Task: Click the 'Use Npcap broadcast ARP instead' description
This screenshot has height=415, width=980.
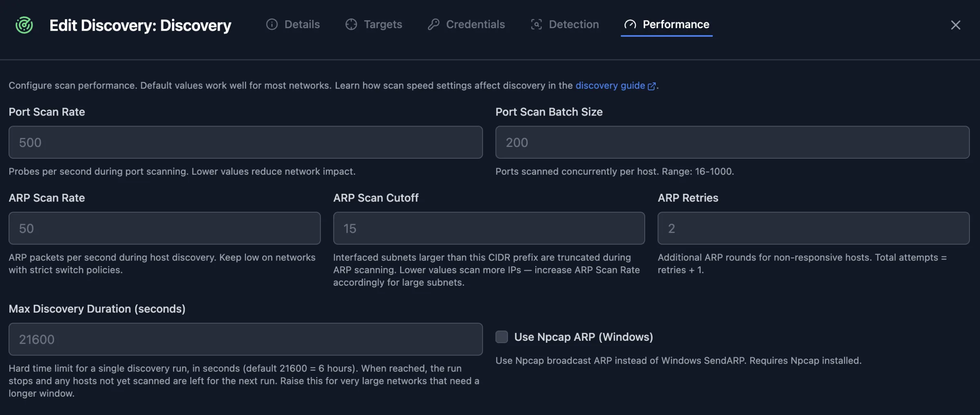Action: [678, 361]
